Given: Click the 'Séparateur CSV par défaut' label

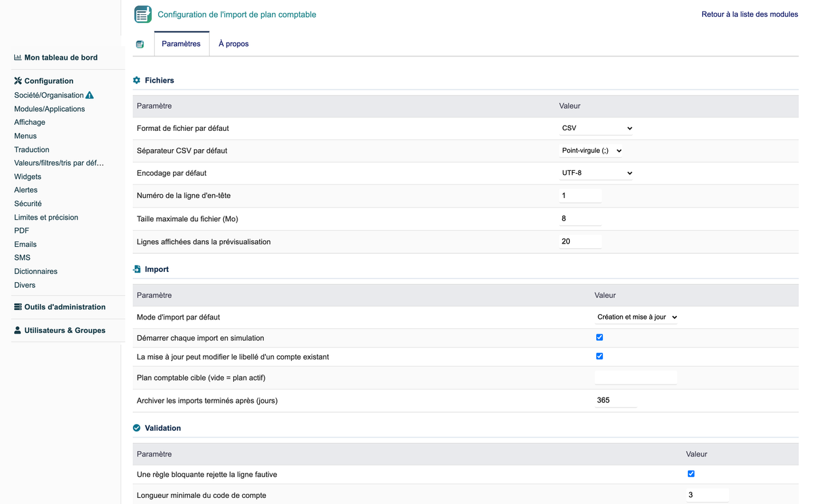Looking at the screenshot, I should click(x=182, y=151).
